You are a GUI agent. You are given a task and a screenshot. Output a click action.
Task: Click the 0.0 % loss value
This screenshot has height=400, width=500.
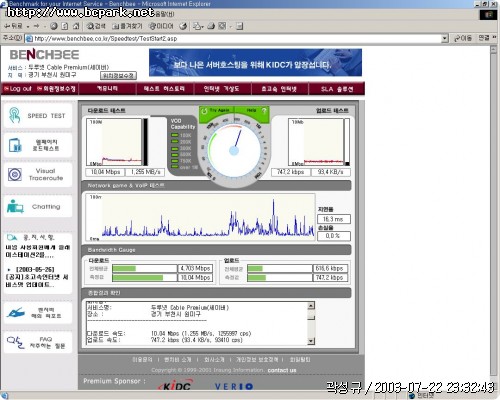(x=334, y=236)
